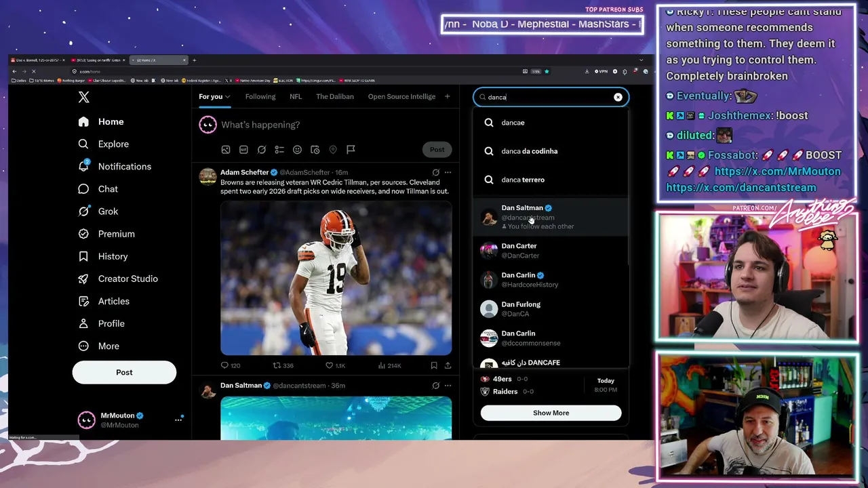Image resolution: width=868 pixels, height=488 pixels.
Task: Open the video thumbnail in Dan Saltman's post
Action: [336, 418]
